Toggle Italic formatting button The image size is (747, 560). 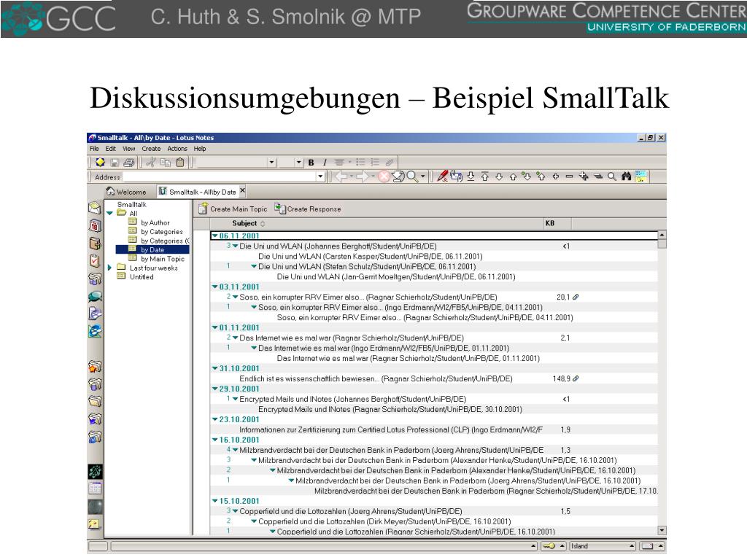325,163
